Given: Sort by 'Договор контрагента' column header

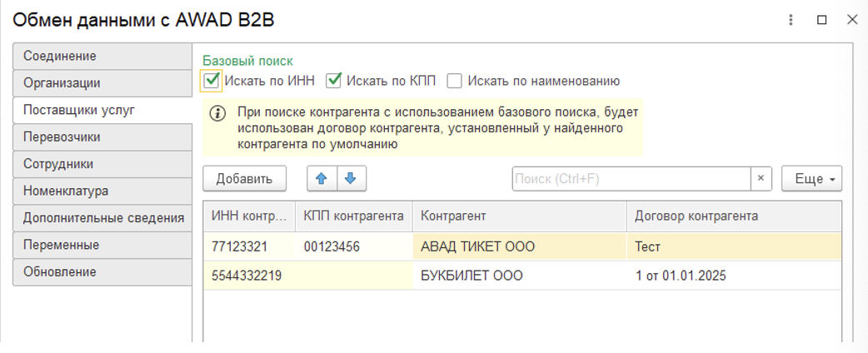Looking at the screenshot, I should point(696,216).
